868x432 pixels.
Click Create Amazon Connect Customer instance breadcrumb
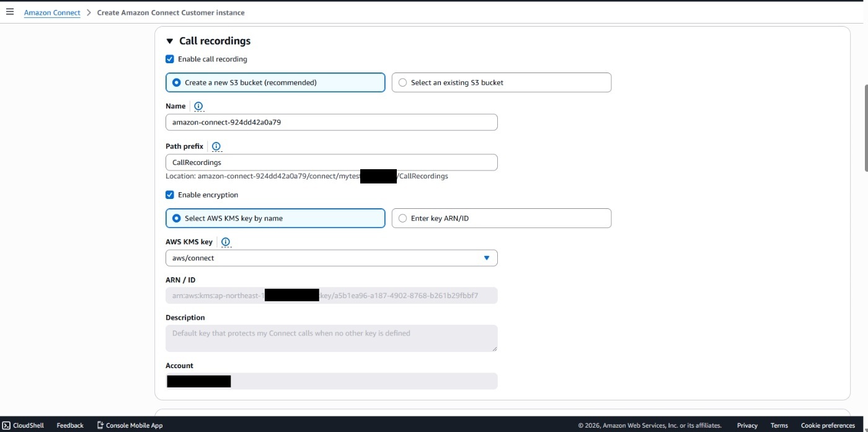tap(170, 12)
